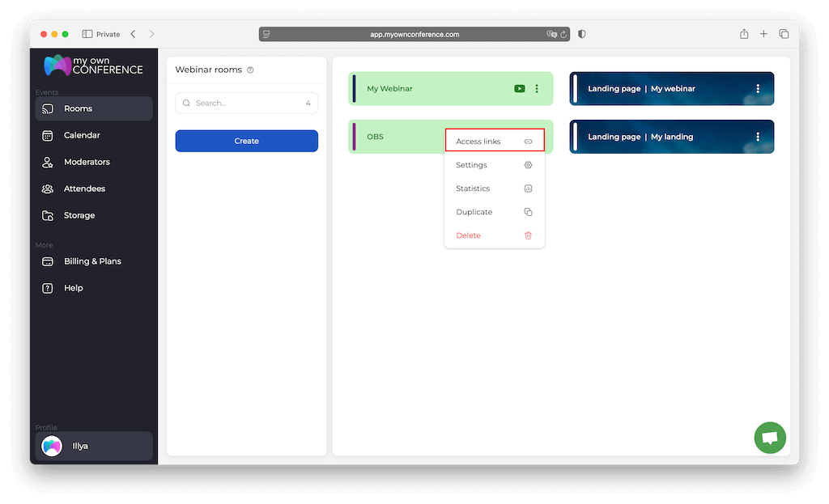
Task: Click the page settings icon in the address bar
Action: coord(266,34)
